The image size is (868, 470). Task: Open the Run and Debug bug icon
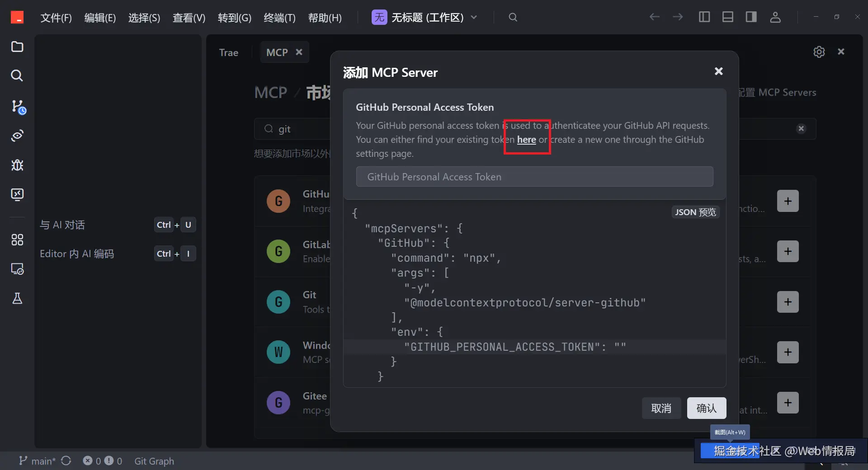(x=17, y=165)
